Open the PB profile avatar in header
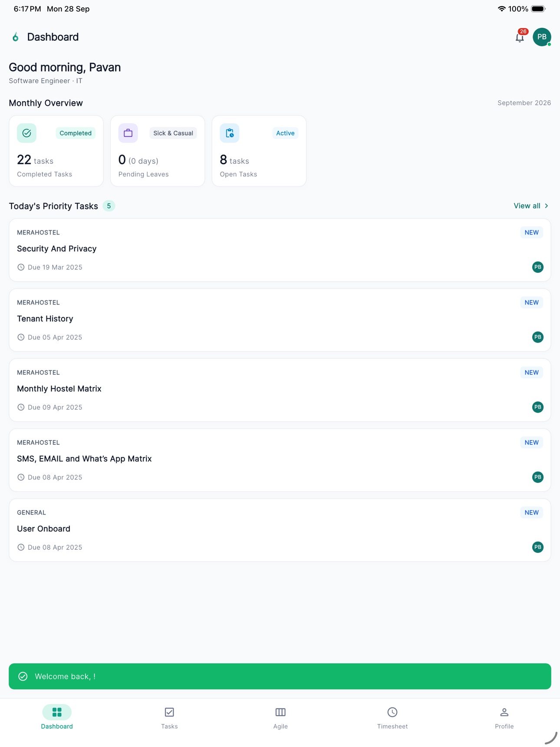This screenshot has width=560, height=747. click(x=542, y=37)
